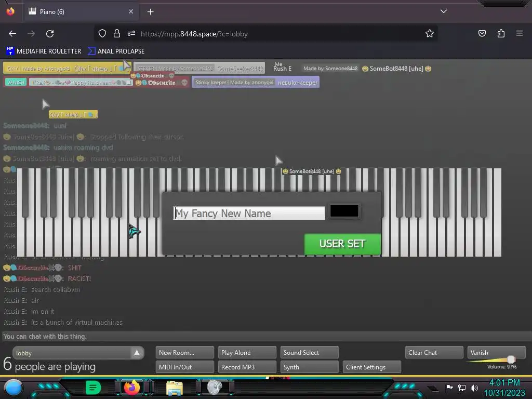List all tabs with the chevron

pyautogui.click(x=444, y=11)
